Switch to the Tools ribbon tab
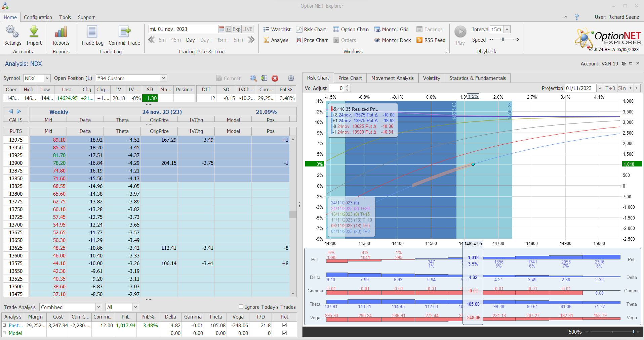 point(65,17)
